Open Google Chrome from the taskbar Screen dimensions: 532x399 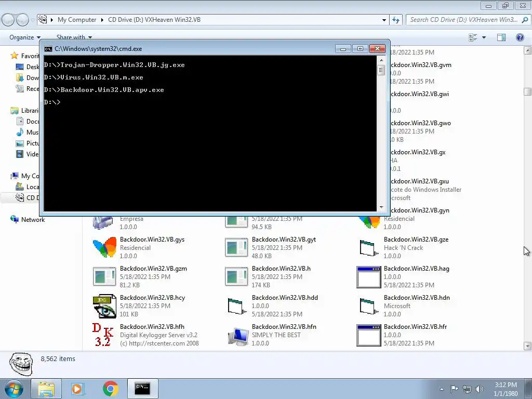click(110, 389)
